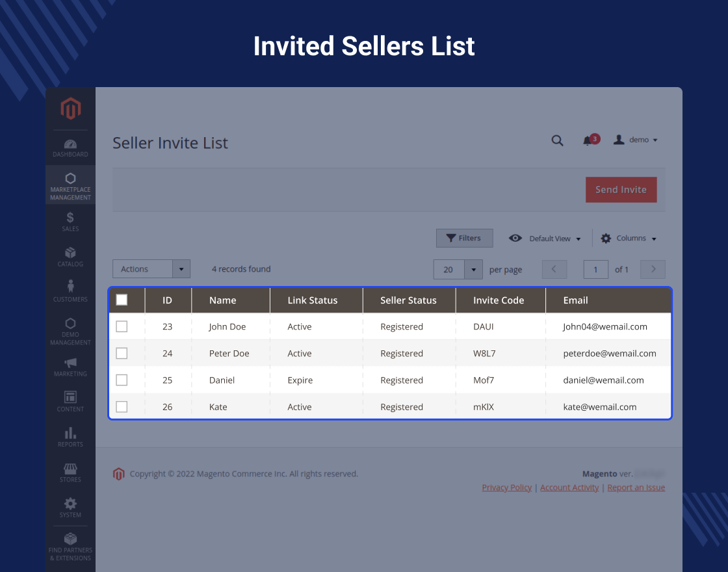The height and width of the screenshot is (572, 728).
Task: Click the 4 records found text
Action: (x=241, y=269)
